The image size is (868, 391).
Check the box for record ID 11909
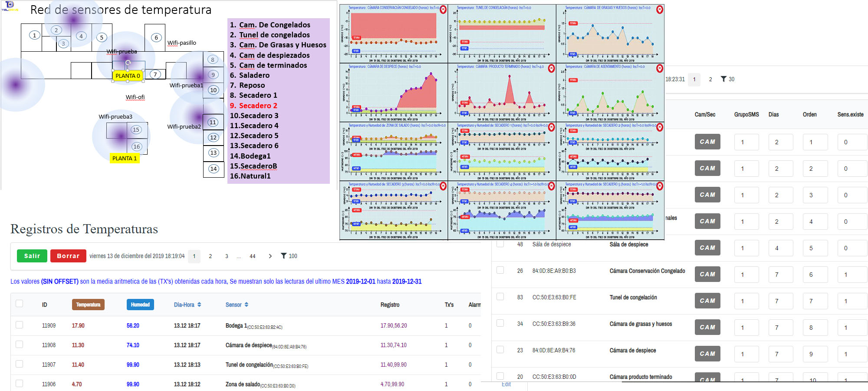pos(20,325)
